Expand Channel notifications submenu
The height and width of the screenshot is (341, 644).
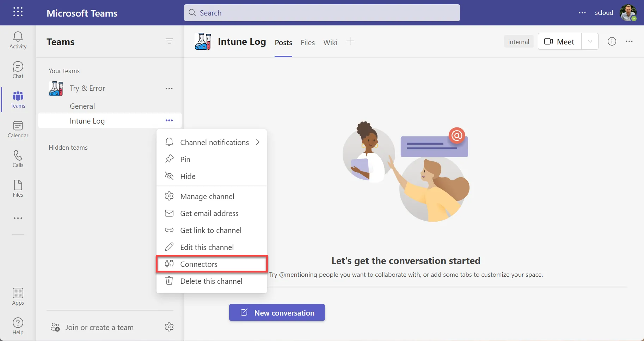pyautogui.click(x=211, y=142)
